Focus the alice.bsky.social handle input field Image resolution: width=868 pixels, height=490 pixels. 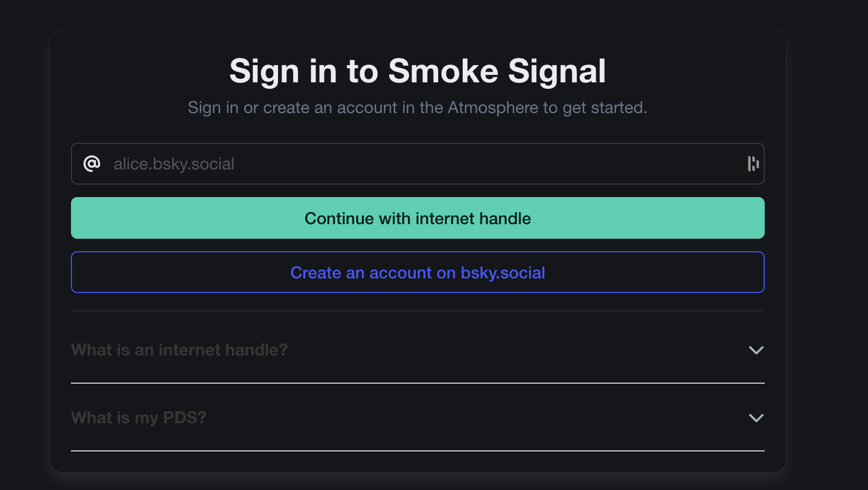(417, 164)
